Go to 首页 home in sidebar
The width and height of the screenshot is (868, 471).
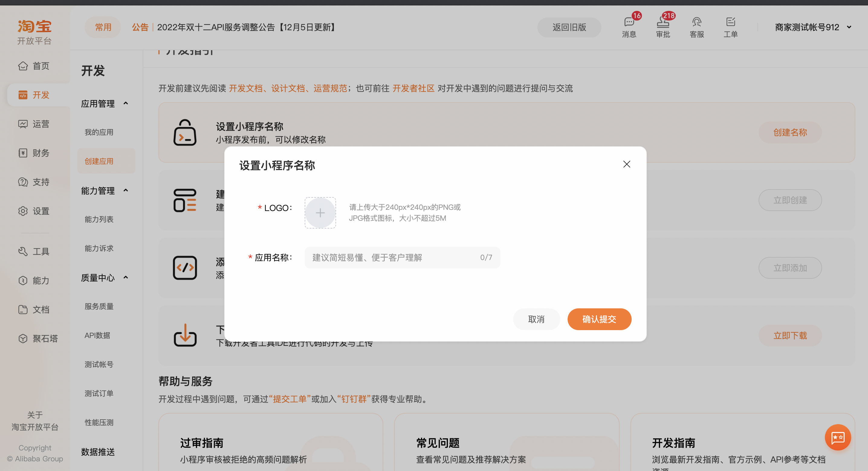tap(34, 66)
